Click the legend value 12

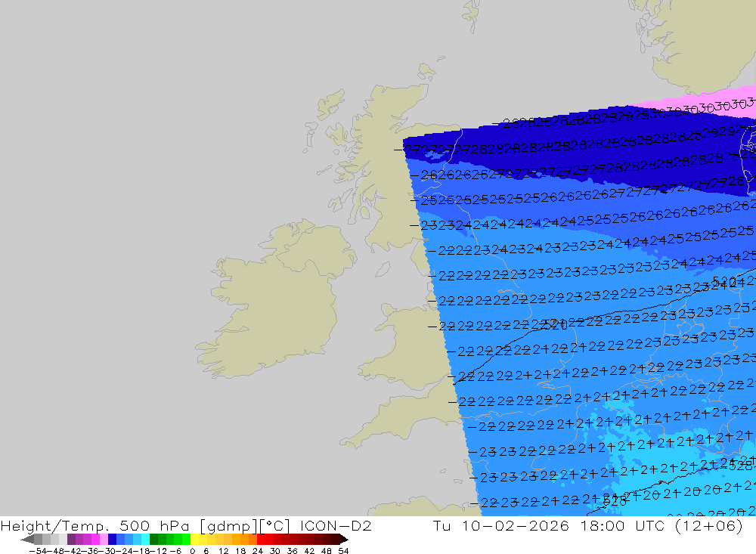pyautogui.click(x=223, y=551)
